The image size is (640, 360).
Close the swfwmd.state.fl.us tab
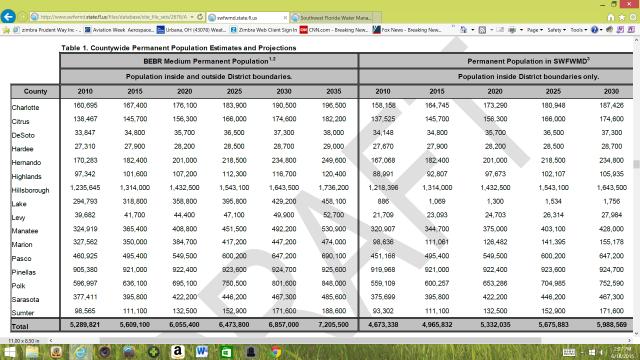point(285,18)
